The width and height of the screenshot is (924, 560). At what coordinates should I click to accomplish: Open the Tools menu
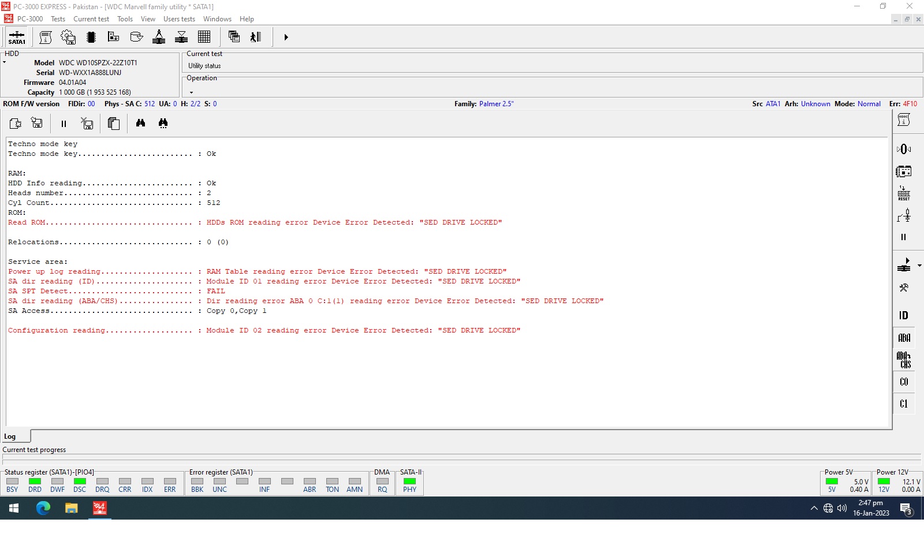pyautogui.click(x=125, y=19)
